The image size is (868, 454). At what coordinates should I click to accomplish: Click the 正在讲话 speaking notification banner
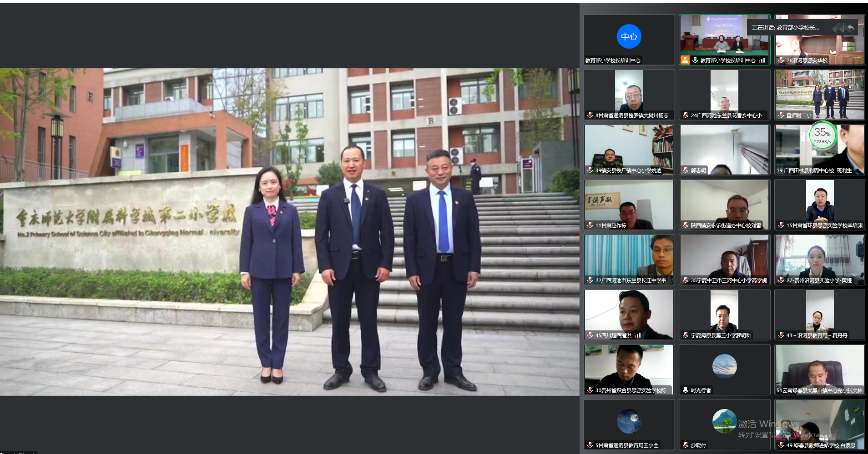click(787, 28)
